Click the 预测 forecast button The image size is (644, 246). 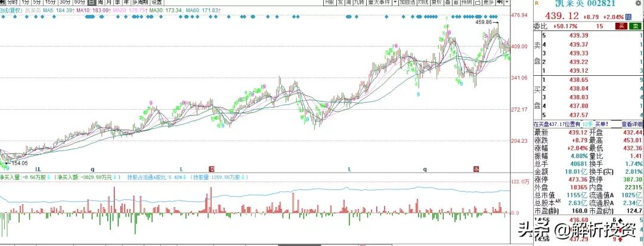click(x=466, y=2)
